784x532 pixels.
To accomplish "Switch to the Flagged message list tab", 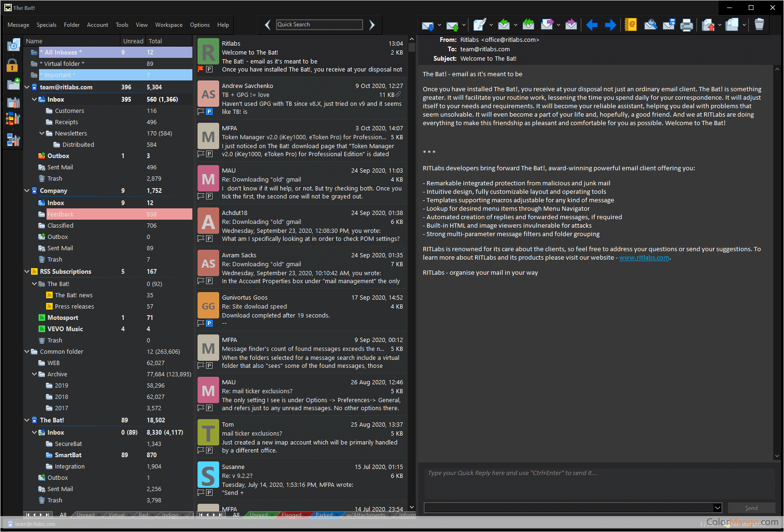I will click(291, 515).
